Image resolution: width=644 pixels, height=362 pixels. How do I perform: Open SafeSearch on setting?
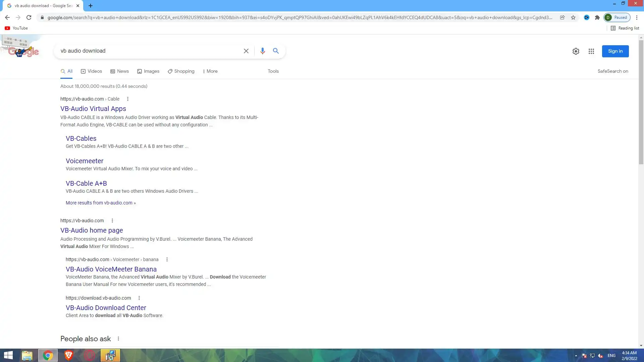click(612, 71)
